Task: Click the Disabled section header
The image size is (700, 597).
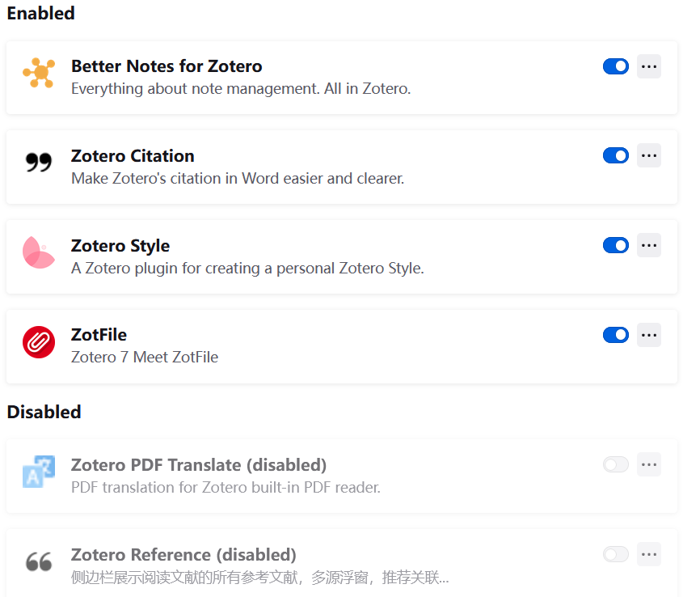Action: click(44, 413)
